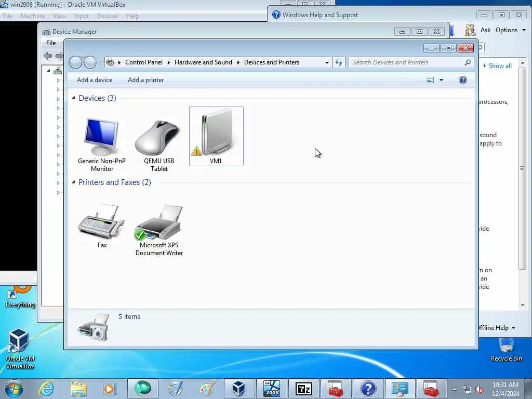Screen dimensions: 532x399
Task: Click the Help and Support vertical scrollbar
Action: 523,169
